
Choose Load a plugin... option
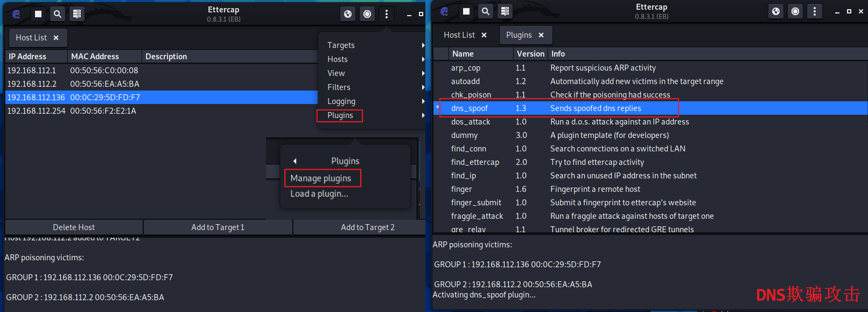(319, 194)
